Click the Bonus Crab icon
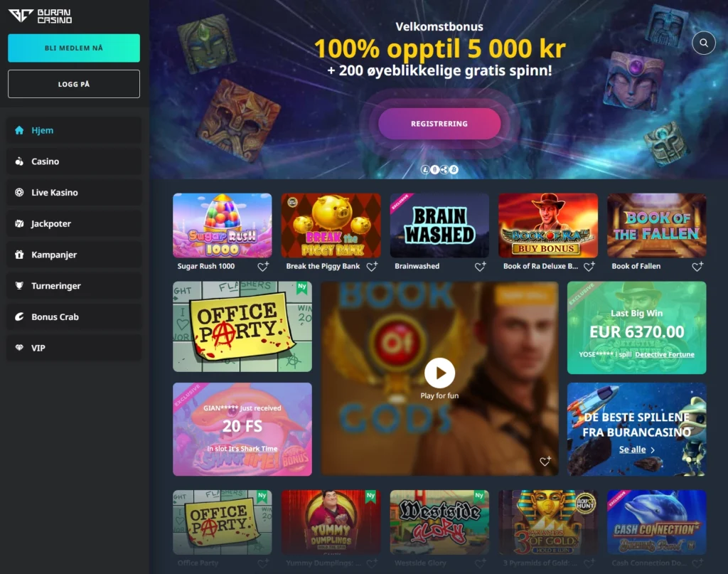 [x=19, y=317]
